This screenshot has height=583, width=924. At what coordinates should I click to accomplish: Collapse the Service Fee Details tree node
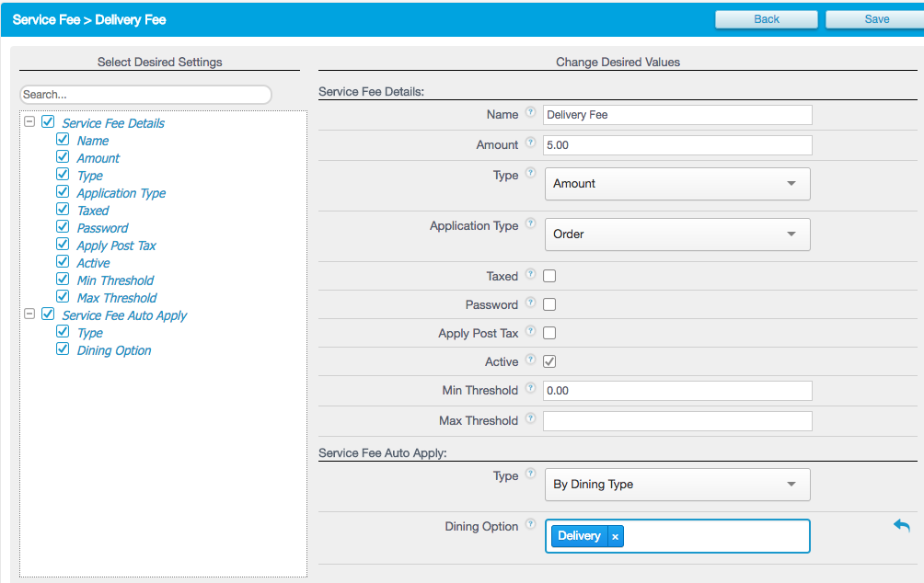coord(29,121)
